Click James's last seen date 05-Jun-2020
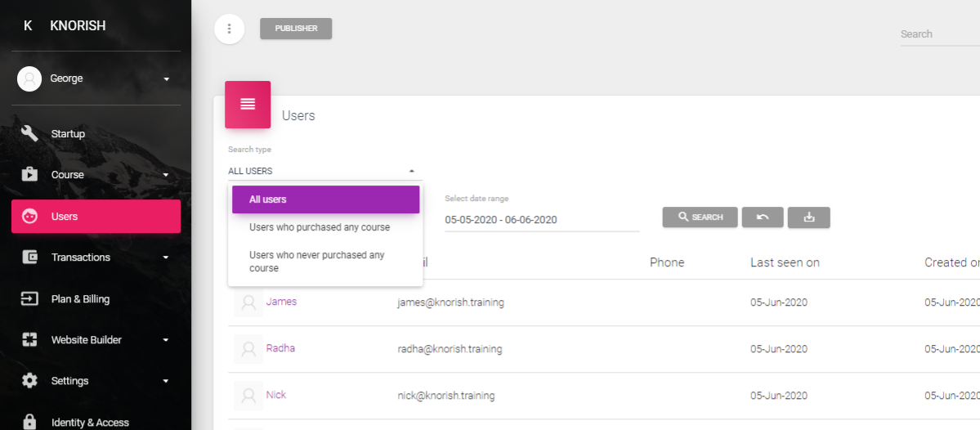This screenshot has height=430, width=980. click(779, 302)
